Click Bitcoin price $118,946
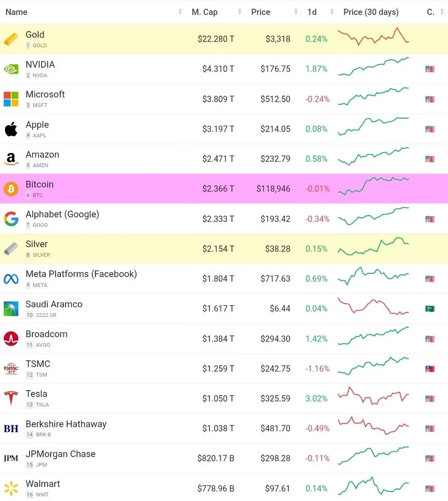 273,189
